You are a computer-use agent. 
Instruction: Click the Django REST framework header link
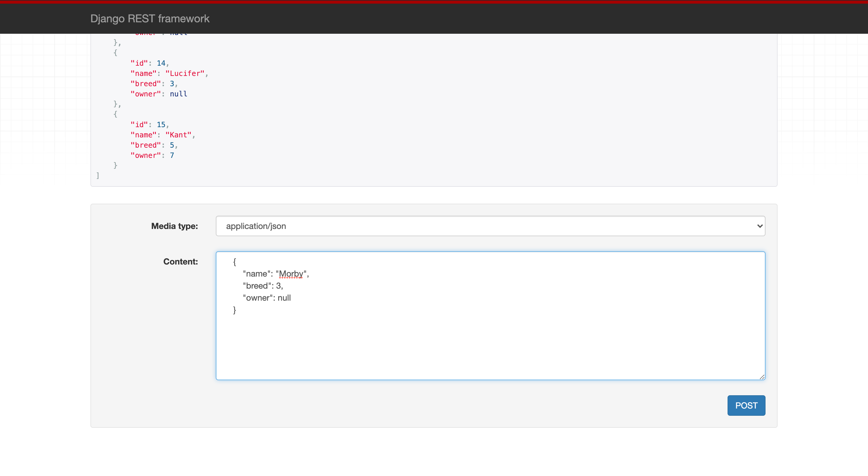(149, 19)
